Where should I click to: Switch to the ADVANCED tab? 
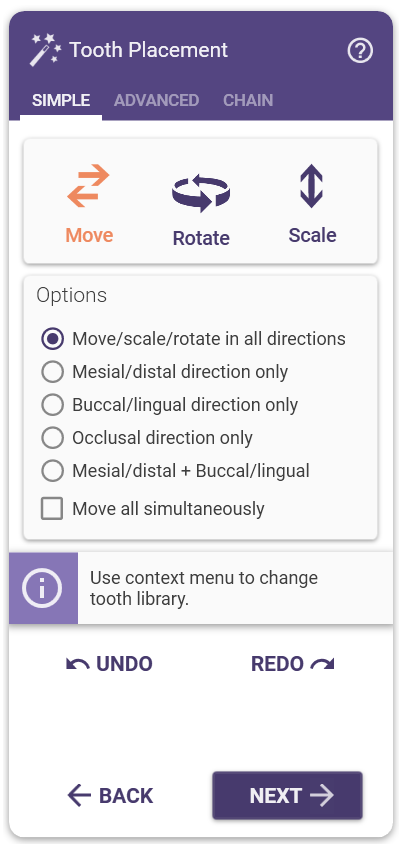pos(156,100)
